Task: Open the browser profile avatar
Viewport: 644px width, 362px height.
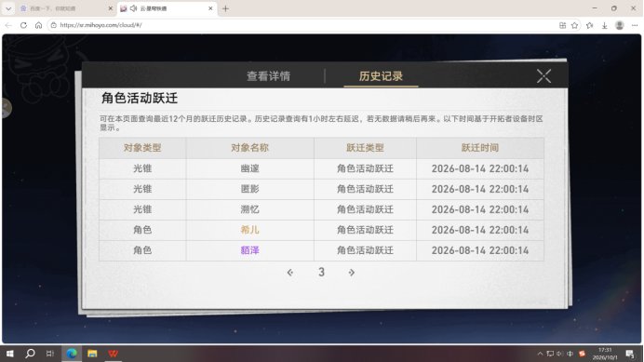Action: (620, 25)
